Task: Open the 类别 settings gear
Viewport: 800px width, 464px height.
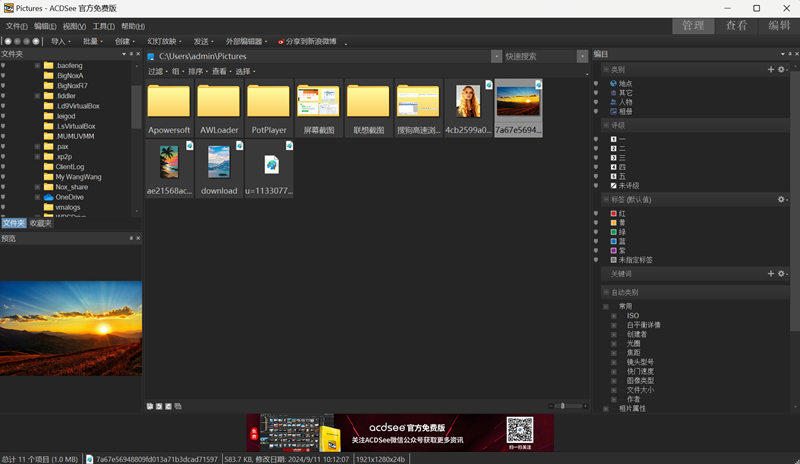Action: (x=782, y=69)
